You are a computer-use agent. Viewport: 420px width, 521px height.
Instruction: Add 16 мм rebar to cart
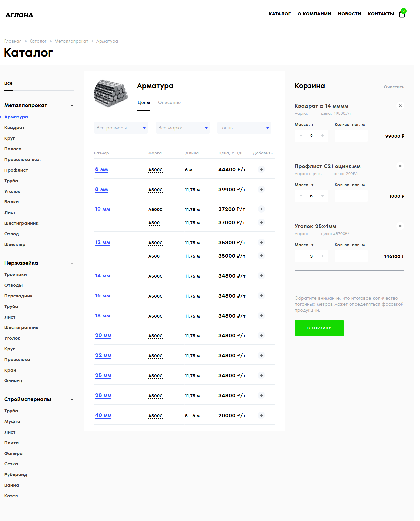261,296
